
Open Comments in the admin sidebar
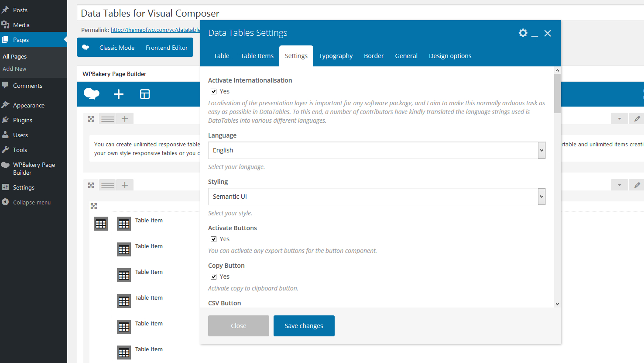tap(34, 86)
